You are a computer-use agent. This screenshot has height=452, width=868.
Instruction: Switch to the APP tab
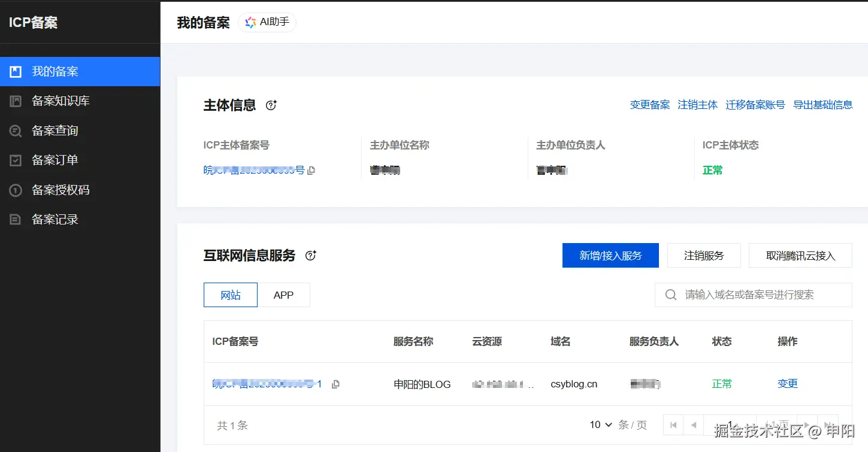[283, 295]
